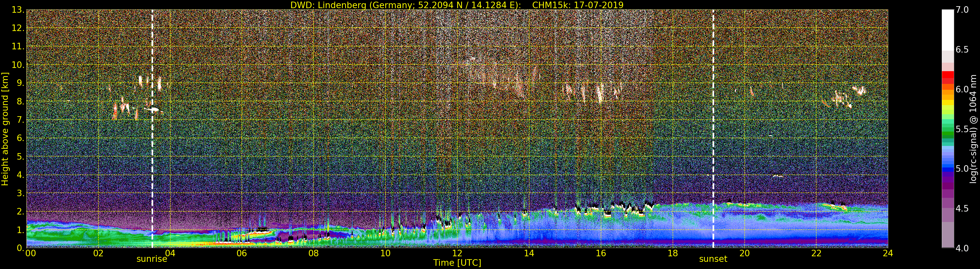The height and width of the screenshot is (269, 980).
Task: Click the height axis tick '9.'
Action: (x=20, y=83)
